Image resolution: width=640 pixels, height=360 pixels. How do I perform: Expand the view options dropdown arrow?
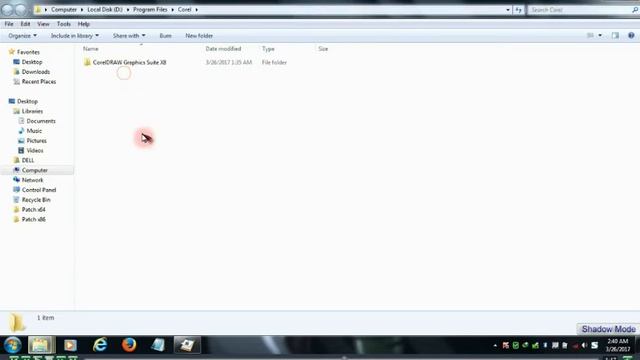tap(600, 36)
